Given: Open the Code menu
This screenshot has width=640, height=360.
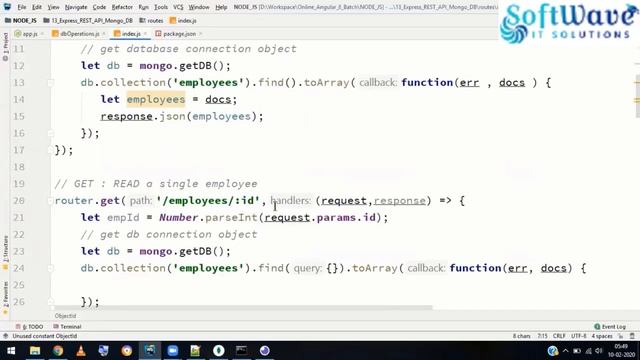Looking at the screenshot, I should (x=99, y=7).
